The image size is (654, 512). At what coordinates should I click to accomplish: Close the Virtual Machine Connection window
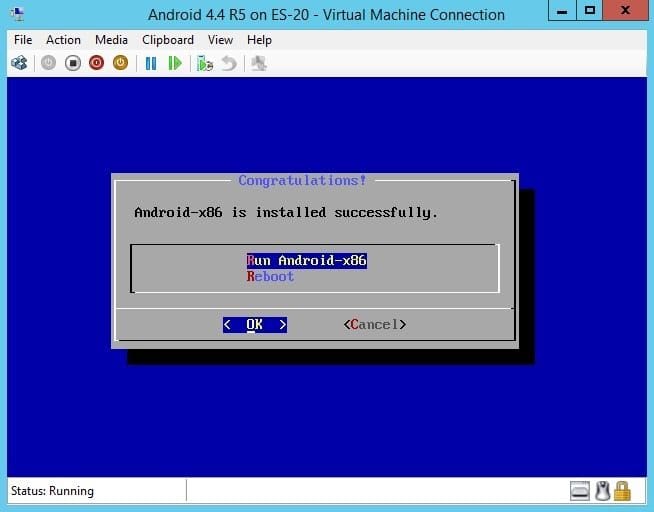click(x=625, y=10)
